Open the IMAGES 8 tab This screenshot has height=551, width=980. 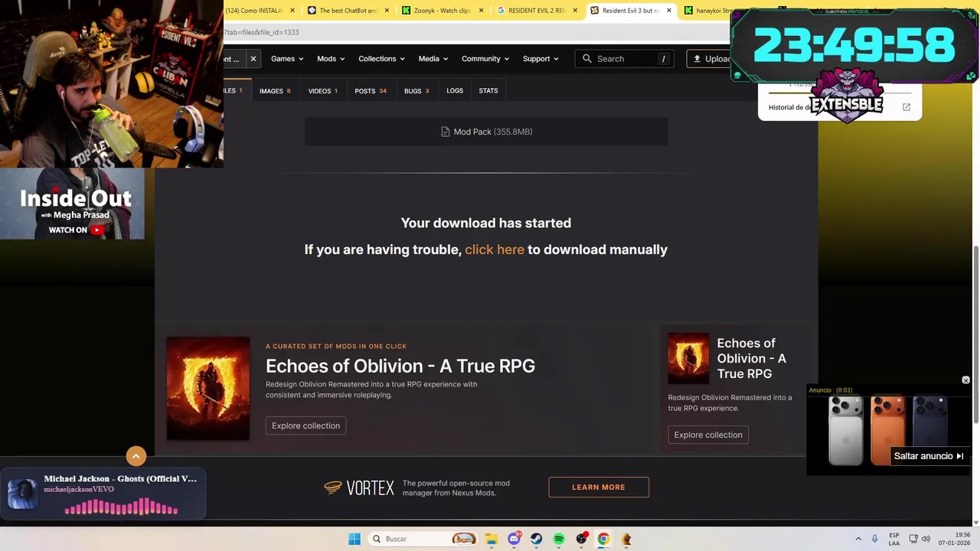[275, 91]
